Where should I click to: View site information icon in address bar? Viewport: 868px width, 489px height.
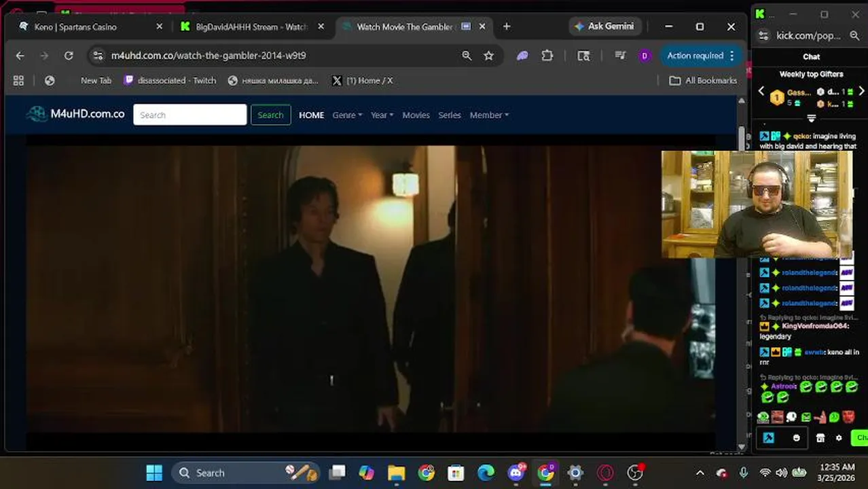[98, 56]
